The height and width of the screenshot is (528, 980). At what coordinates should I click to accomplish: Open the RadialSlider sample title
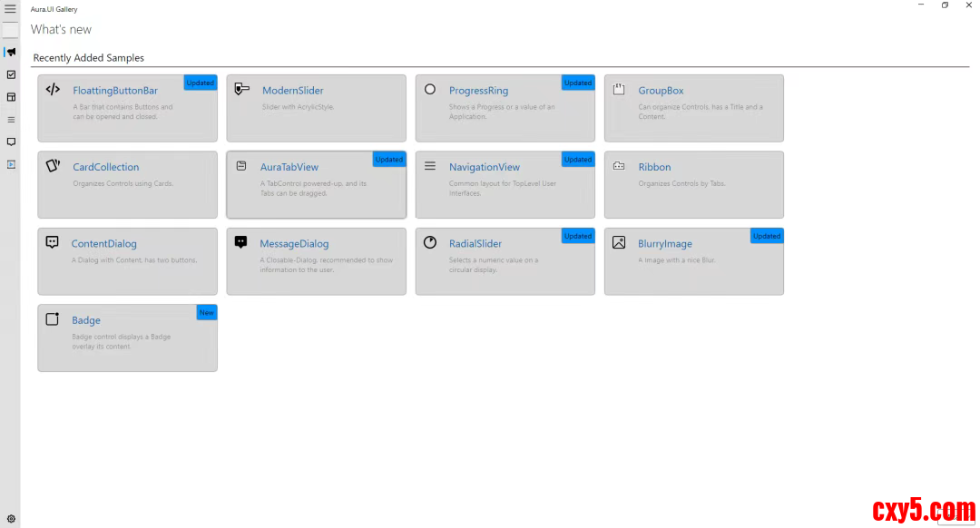[475, 244]
